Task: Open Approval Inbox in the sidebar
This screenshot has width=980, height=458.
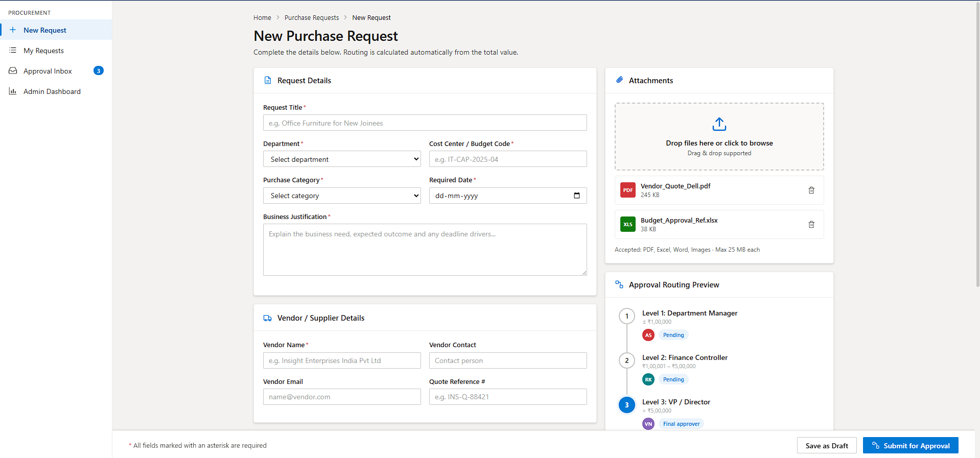Action: click(x=56, y=70)
